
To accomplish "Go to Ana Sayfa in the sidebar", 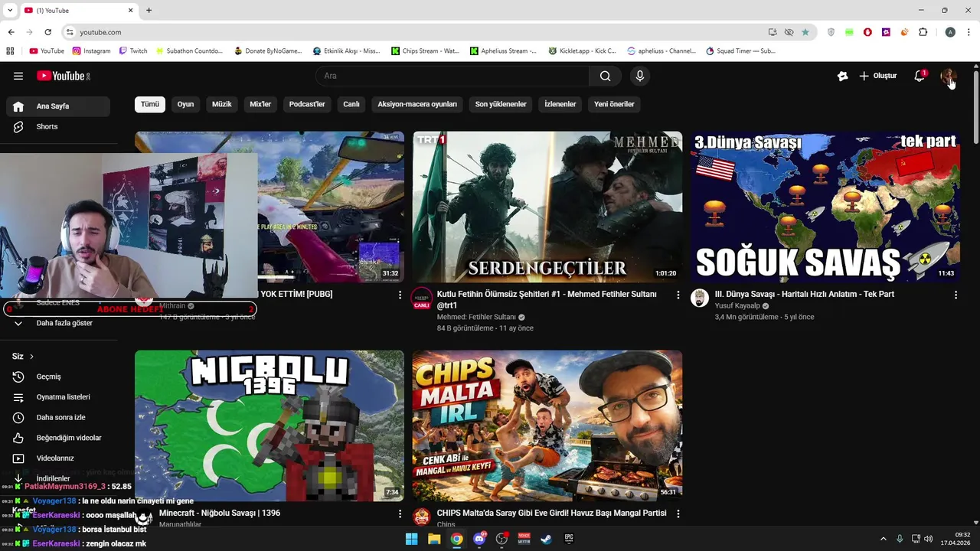I will click(58, 106).
